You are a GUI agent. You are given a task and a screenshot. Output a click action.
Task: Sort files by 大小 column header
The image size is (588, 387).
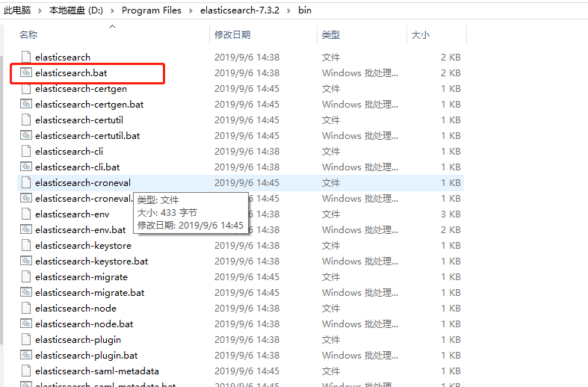coord(421,35)
